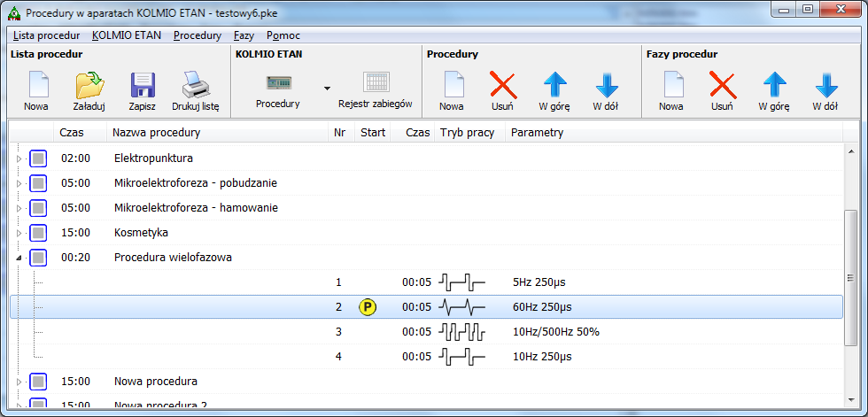Toggle Mikroelektroforeza - pobudzanie checkbox
The image size is (868, 417).
pos(37,183)
